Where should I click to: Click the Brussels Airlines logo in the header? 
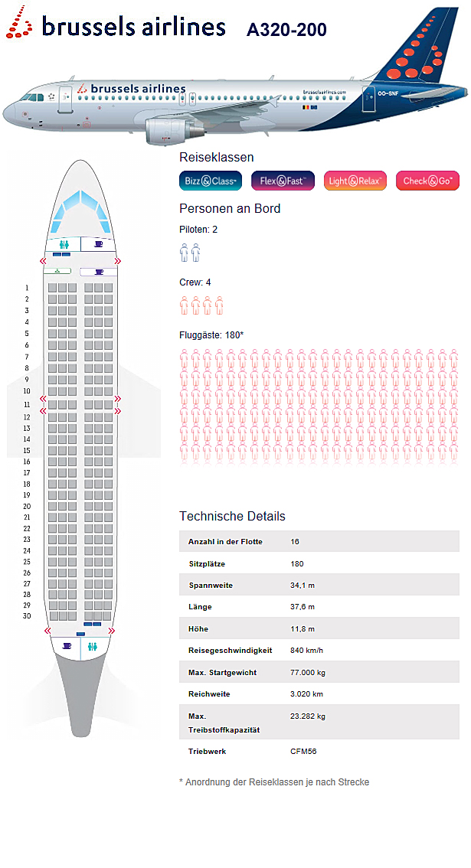tap(117, 28)
